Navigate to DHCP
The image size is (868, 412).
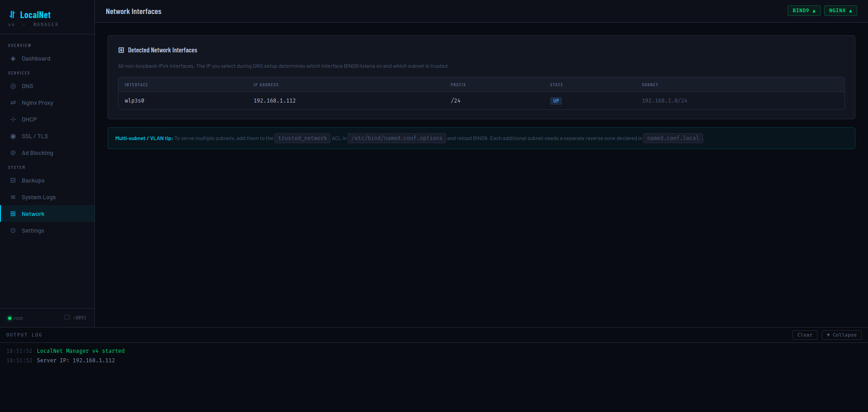coord(47,120)
